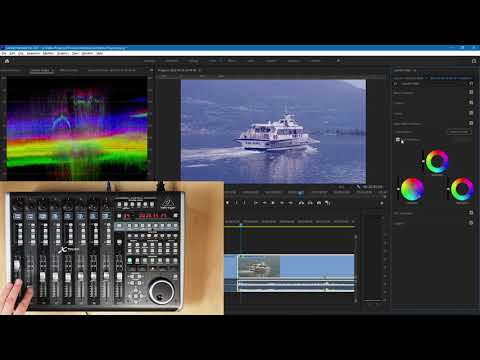
Task: Expand the Creative section
Action: (x=399, y=103)
